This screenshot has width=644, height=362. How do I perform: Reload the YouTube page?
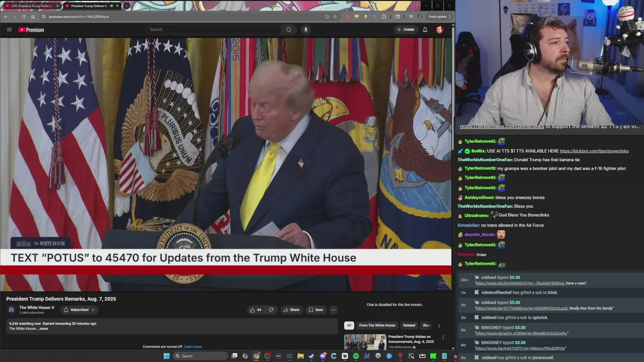click(x=24, y=17)
